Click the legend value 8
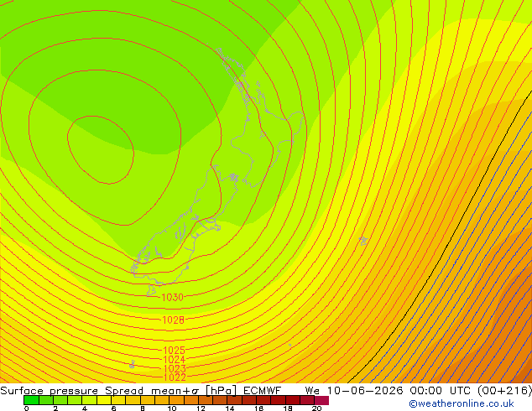This screenshot has width=532, height=411. click(x=143, y=408)
